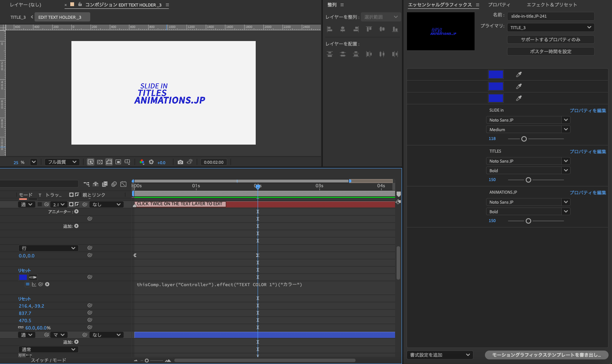612x364 pixels.
Task: Switch to the エフェクト＆プリセット tab
Action: [551, 5]
